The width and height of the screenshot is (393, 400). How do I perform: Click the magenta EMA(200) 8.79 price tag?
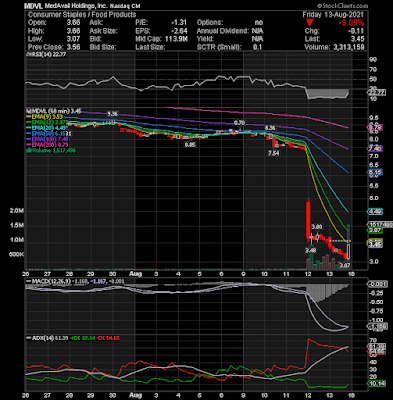[375, 127]
